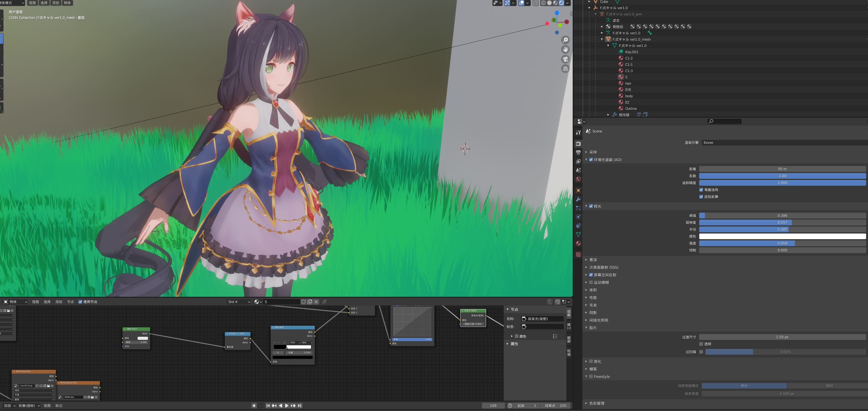Open the Output properties tab
Image resolution: width=868 pixels, height=411 pixels.
tap(578, 153)
